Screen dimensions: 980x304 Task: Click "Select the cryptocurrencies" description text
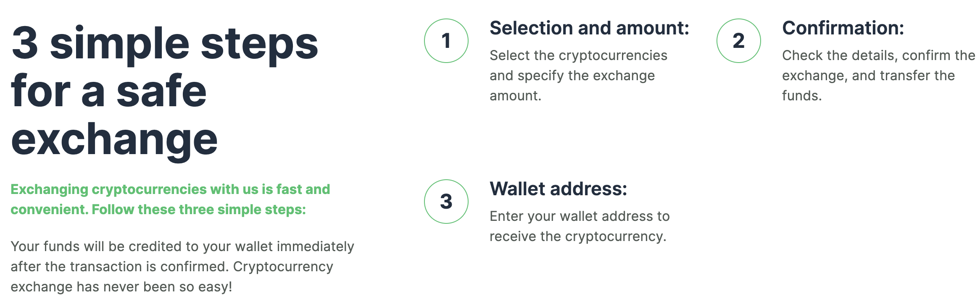[x=578, y=55]
